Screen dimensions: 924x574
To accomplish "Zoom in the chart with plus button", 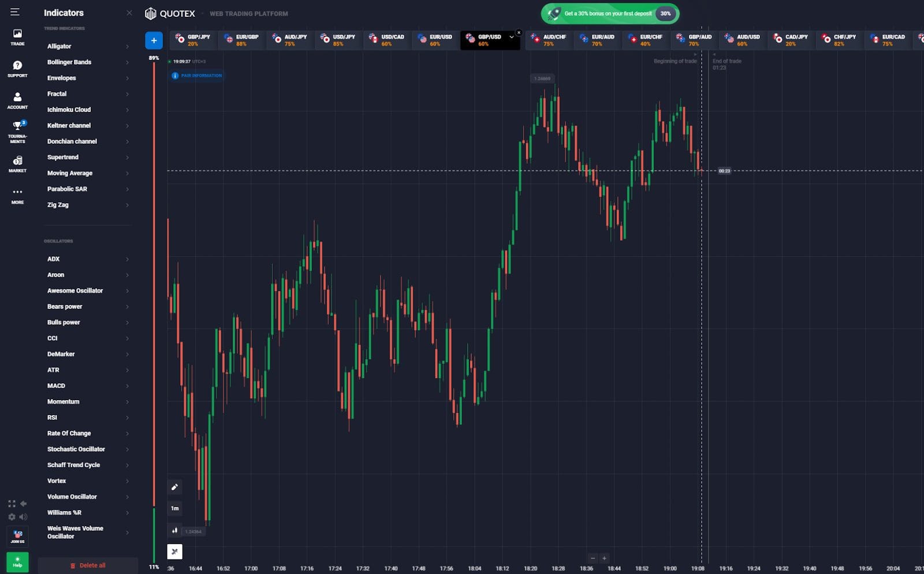I will point(604,558).
